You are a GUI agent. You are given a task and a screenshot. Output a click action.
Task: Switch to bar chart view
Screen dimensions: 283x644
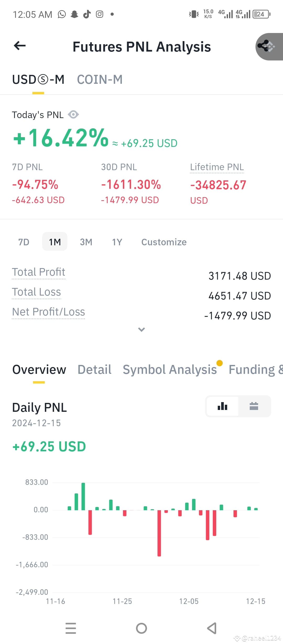click(x=222, y=406)
